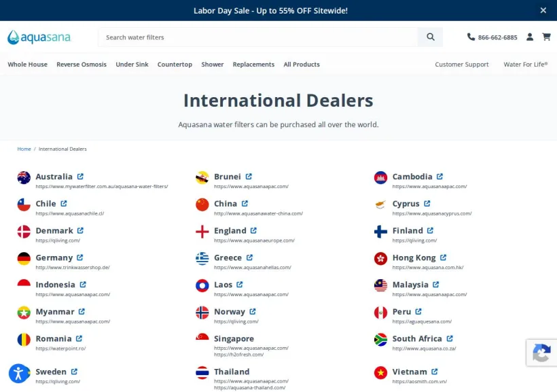
Task: Open the user account icon
Action: pos(529,37)
